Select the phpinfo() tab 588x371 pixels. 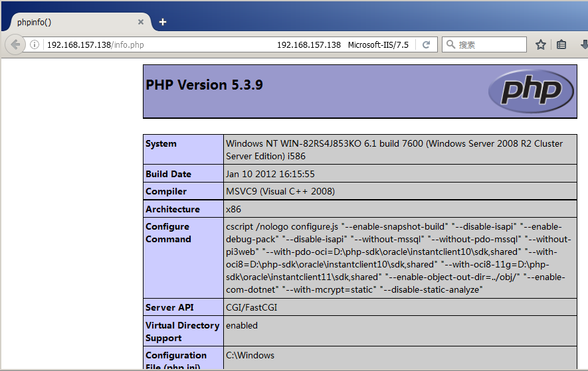point(77,22)
